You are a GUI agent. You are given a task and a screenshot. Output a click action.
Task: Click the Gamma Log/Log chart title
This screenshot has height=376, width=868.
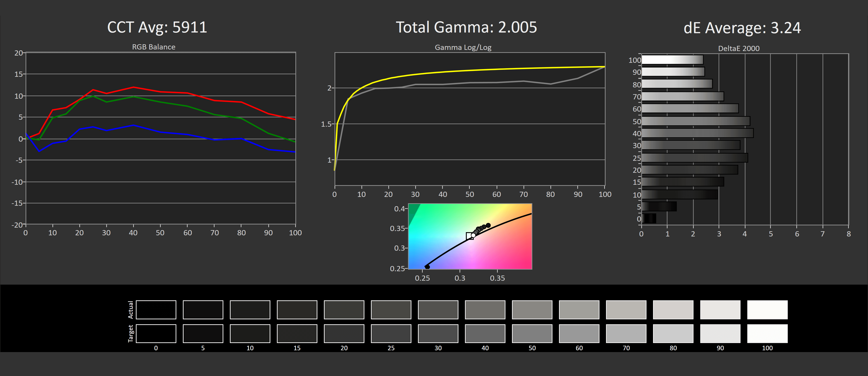click(463, 47)
